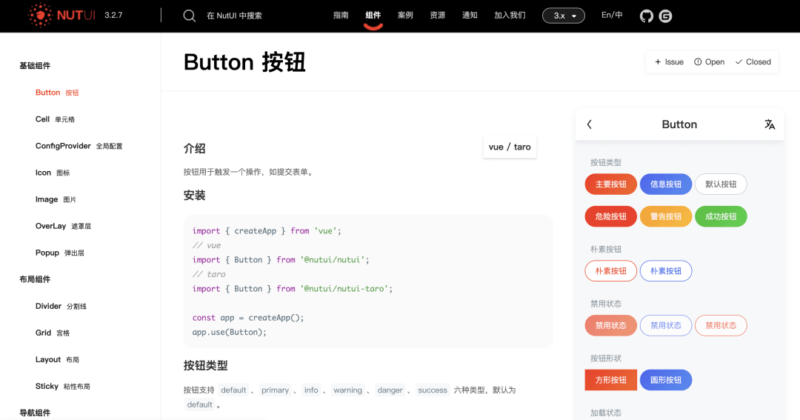Click the back arrow in Button preview
The width and height of the screenshot is (800, 420).
[x=589, y=124]
